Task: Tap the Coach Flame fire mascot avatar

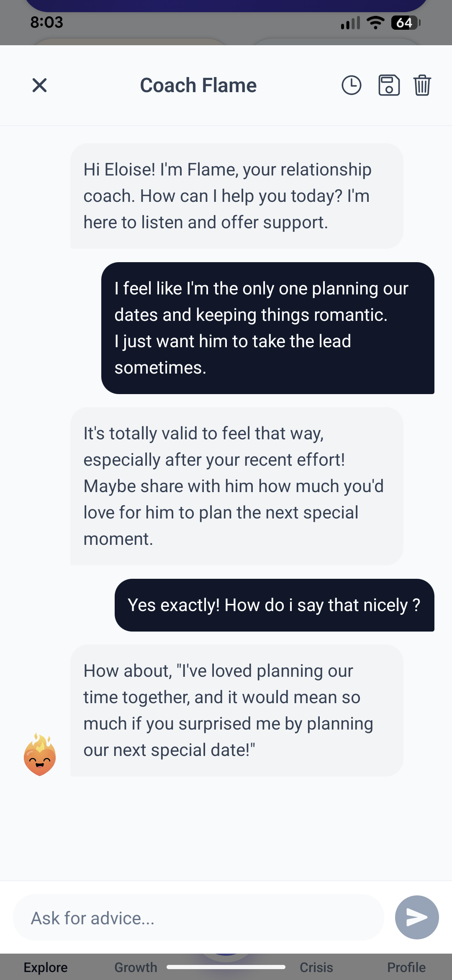Action: (40, 755)
